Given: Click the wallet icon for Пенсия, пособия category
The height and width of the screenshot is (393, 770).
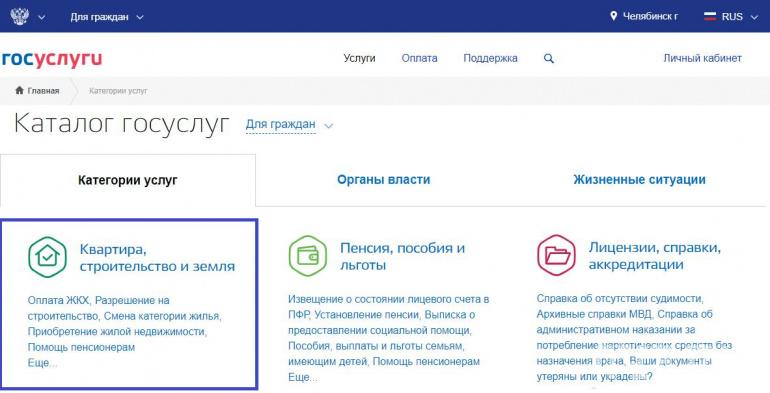Looking at the screenshot, I should coord(308,256).
